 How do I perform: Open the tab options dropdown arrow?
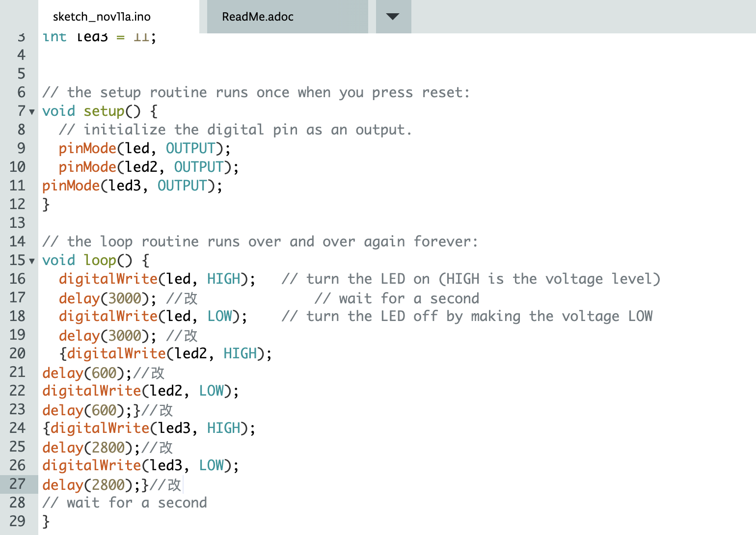393,17
